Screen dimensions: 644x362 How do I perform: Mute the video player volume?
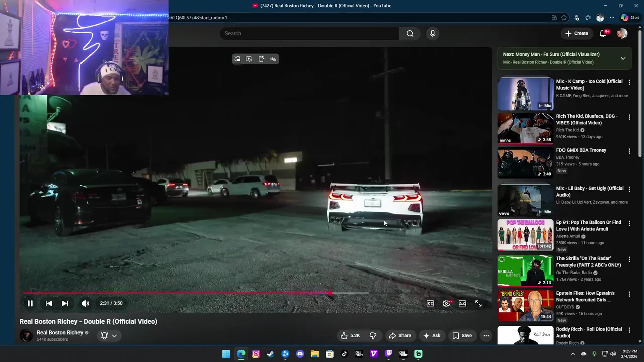pos(85,303)
